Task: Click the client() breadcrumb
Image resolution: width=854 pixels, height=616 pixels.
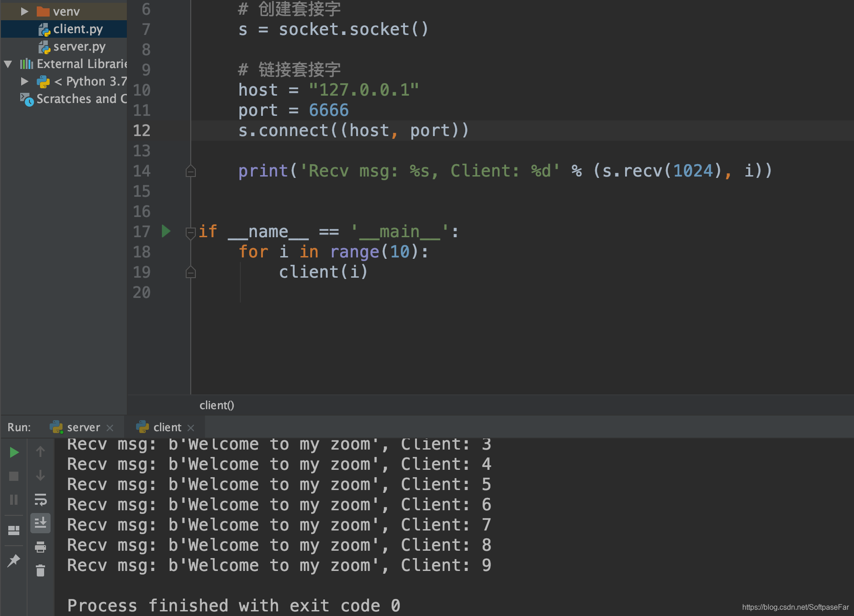Action: pos(216,405)
